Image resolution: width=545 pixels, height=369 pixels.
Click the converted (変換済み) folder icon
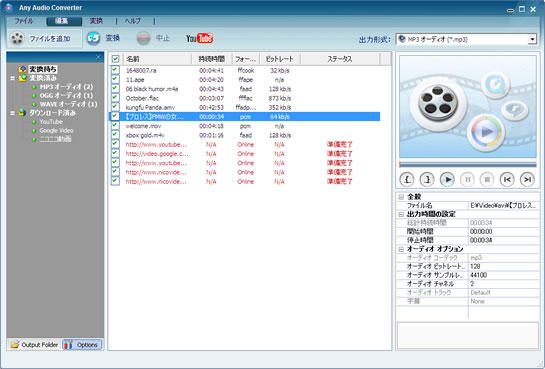point(23,78)
